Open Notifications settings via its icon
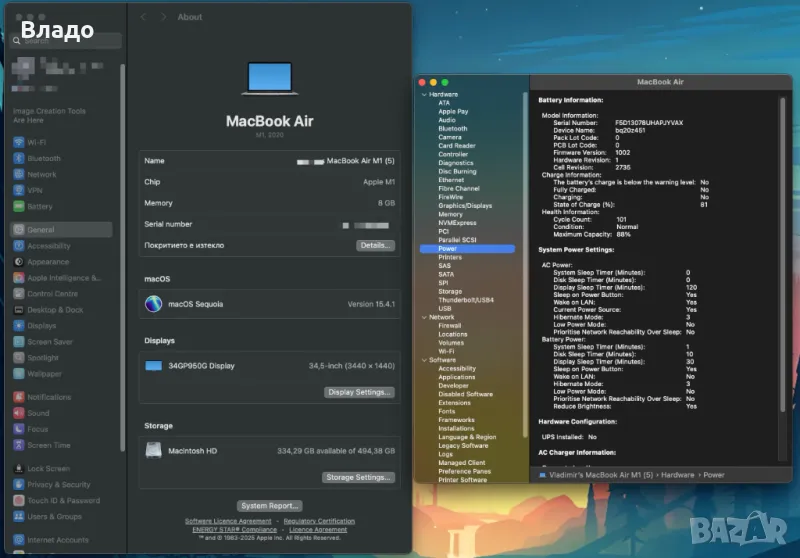The height and width of the screenshot is (558, 800). (x=19, y=397)
